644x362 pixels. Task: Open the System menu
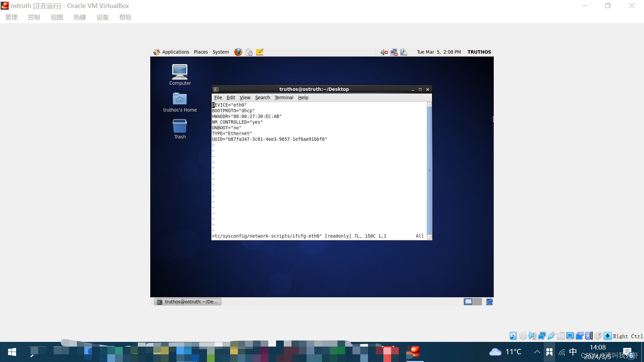pyautogui.click(x=221, y=52)
